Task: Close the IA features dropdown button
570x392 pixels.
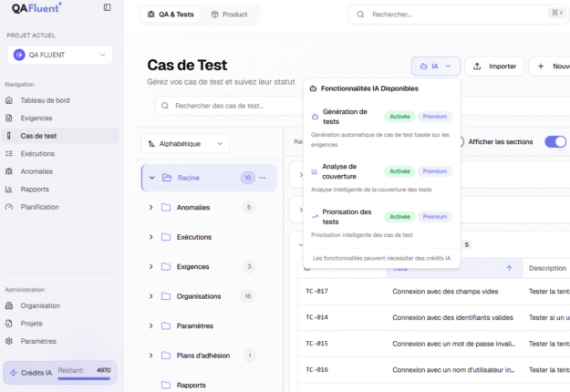Action: 436,67
